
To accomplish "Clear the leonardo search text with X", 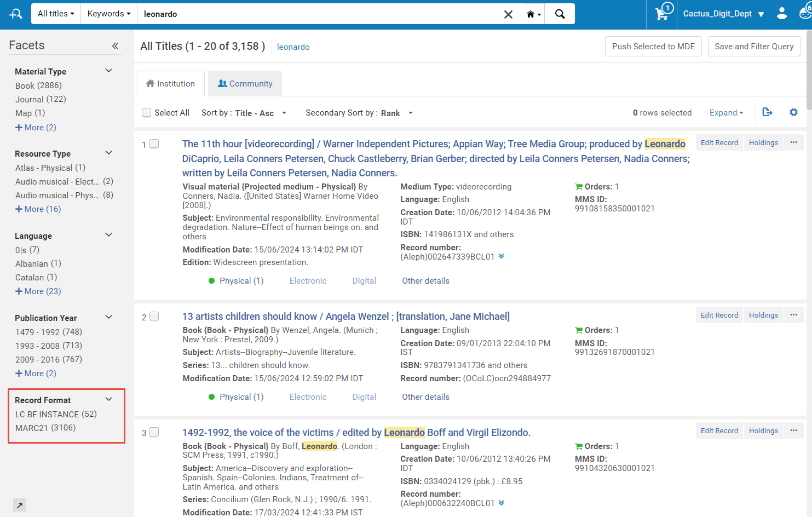I will click(x=508, y=14).
